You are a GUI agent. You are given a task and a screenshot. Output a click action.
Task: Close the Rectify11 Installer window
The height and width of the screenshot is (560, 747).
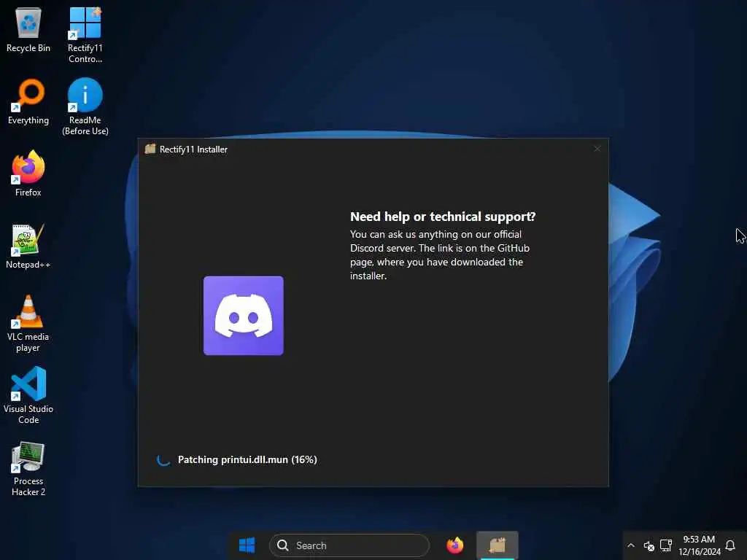(x=597, y=149)
